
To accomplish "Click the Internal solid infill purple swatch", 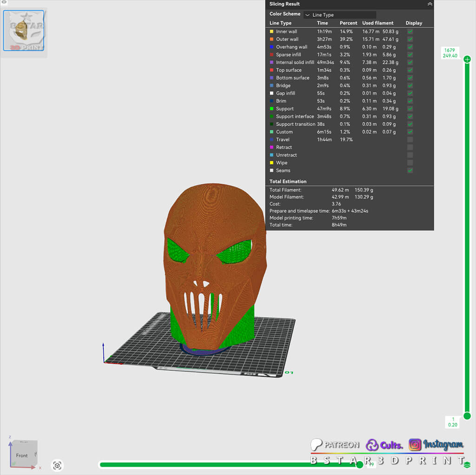I will 271,62.
